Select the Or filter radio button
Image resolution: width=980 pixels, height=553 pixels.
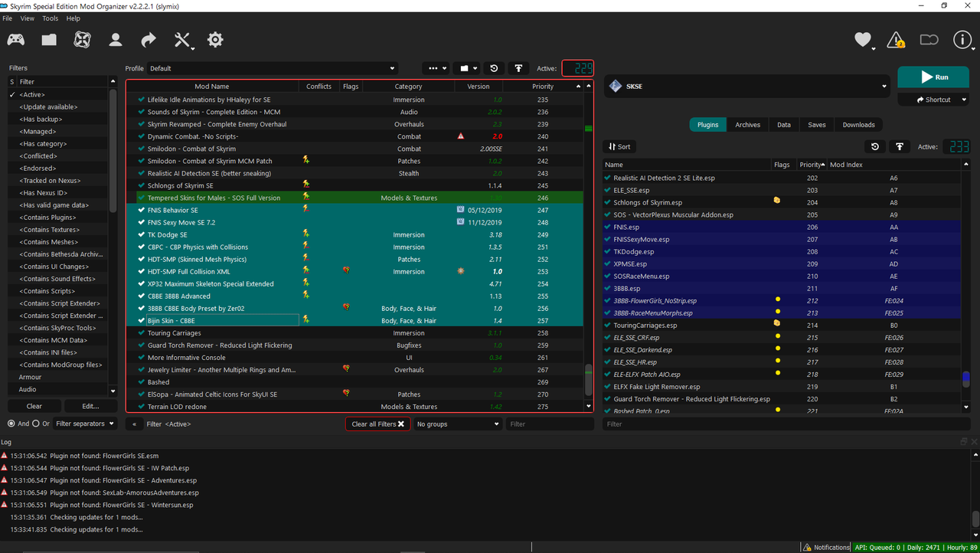pyautogui.click(x=36, y=424)
